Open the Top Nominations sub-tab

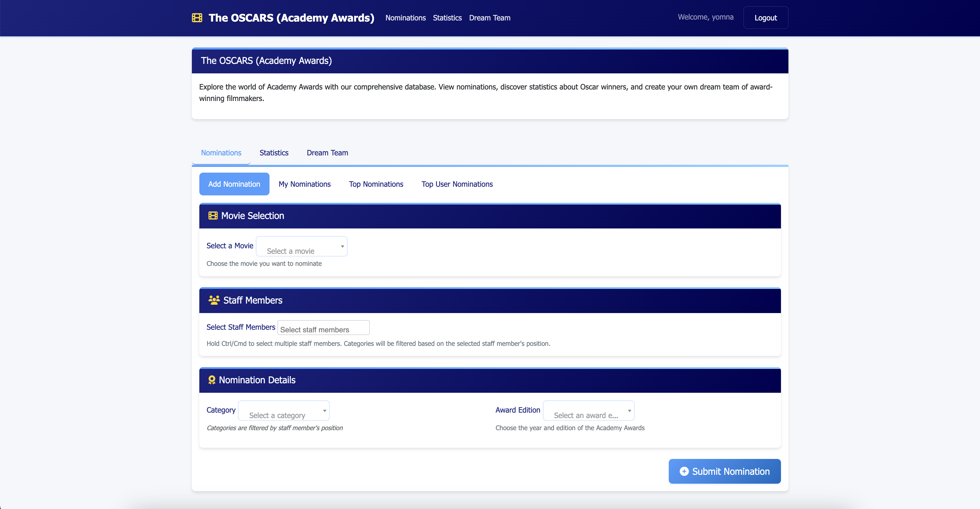coord(376,184)
